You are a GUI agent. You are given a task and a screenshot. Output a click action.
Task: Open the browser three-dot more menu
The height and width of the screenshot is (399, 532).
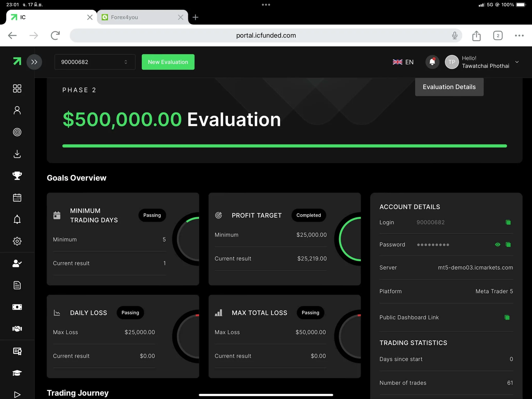tap(519, 35)
